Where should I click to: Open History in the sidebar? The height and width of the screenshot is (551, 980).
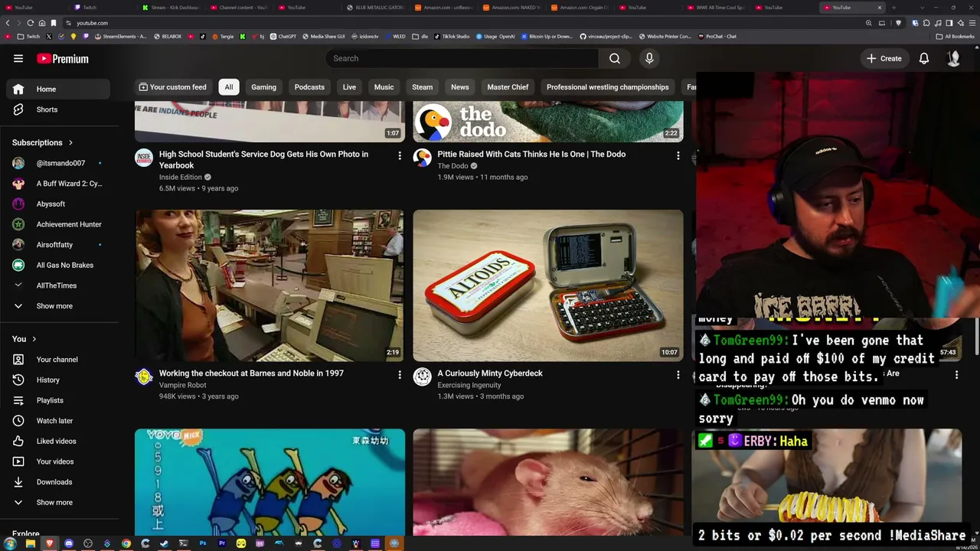tap(58, 380)
